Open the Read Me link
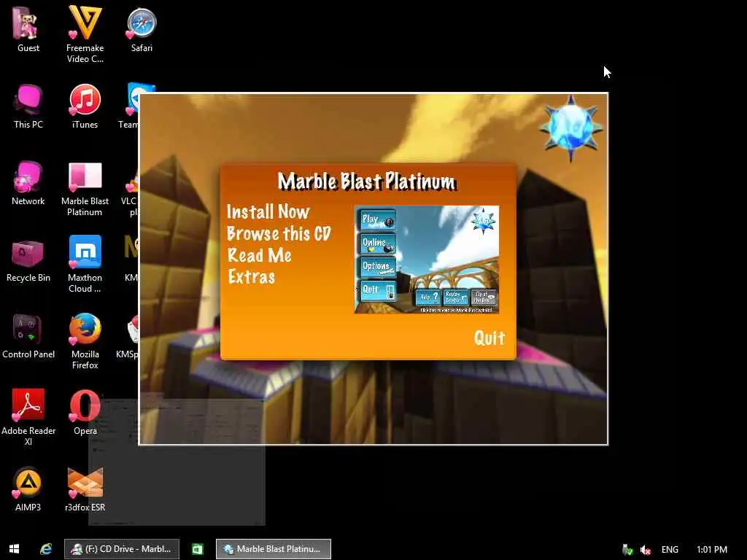Image resolution: width=747 pixels, height=560 pixels. click(x=259, y=255)
